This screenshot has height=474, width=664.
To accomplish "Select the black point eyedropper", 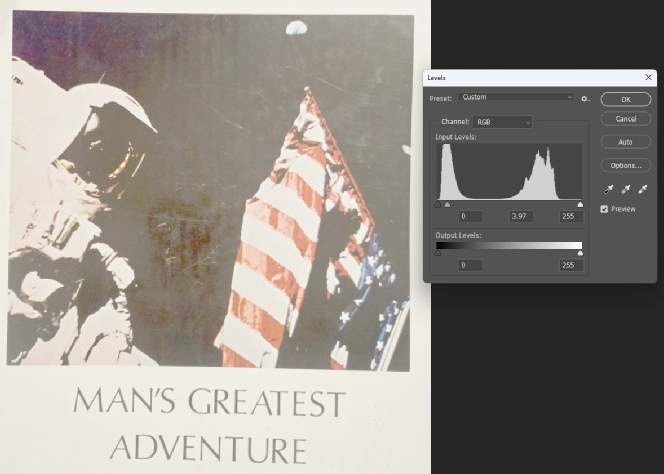I will pos(609,189).
